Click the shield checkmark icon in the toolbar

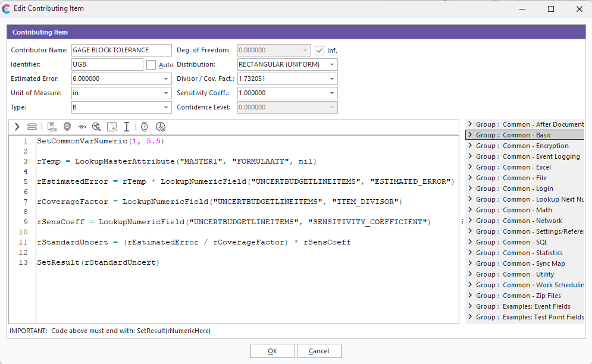[x=67, y=127]
